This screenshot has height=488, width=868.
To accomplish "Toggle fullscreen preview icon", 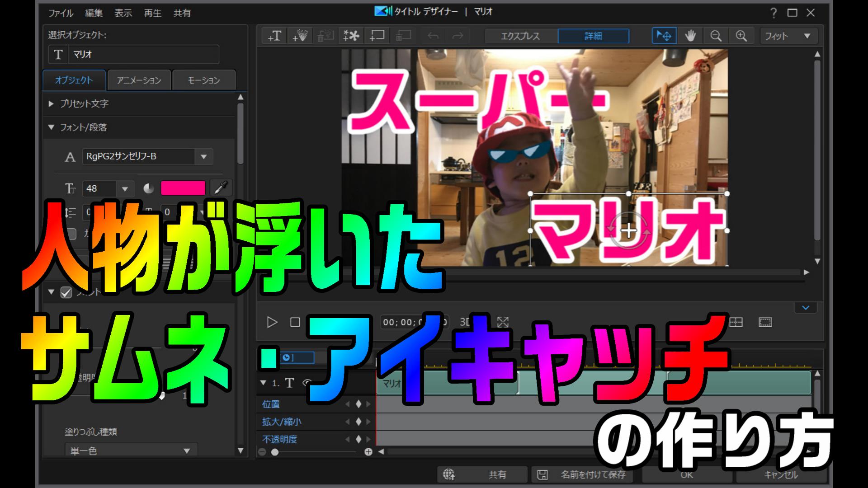I will tap(503, 322).
